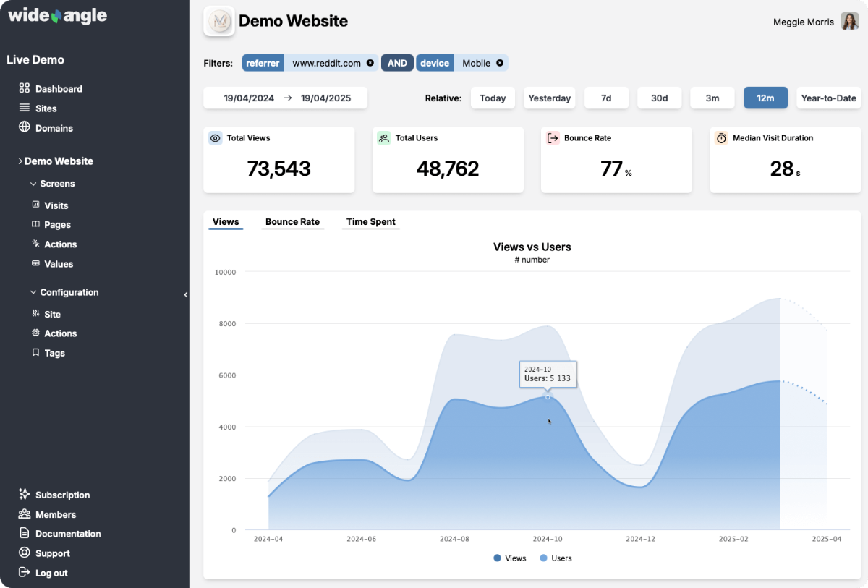Click the stopwatch icon on Median Visit Duration
Viewport: 868px width, 588px height.
[x=721, y=137]
